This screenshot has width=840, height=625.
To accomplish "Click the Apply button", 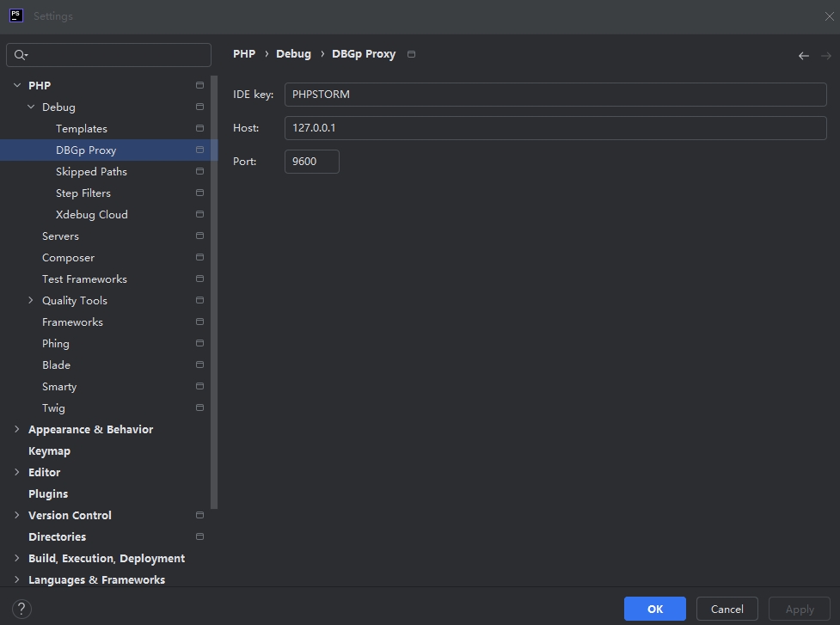I will pos(800,609).
